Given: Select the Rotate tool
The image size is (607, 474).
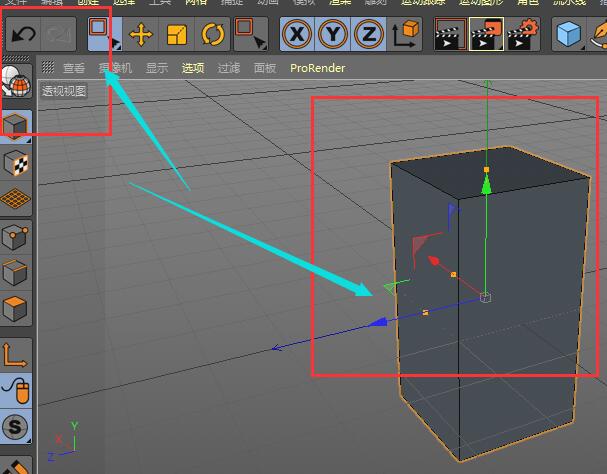Looking at the screenshot, I should [x=212, y=36].
